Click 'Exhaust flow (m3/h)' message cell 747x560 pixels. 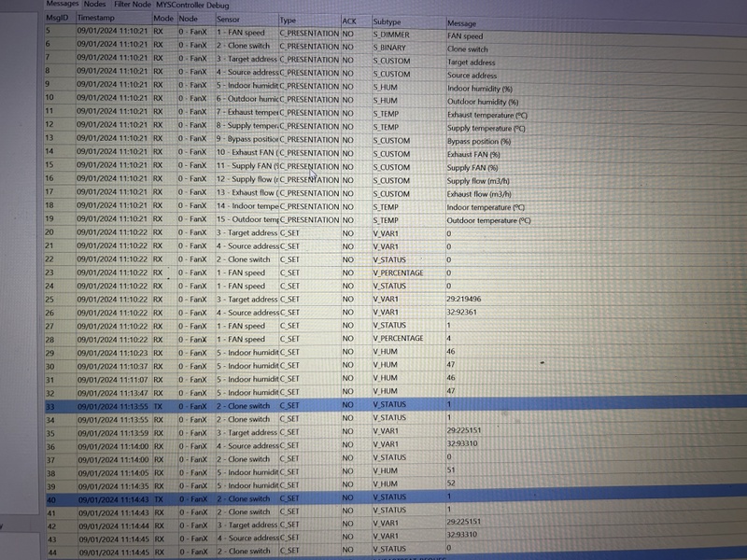[x=479, y=194]
